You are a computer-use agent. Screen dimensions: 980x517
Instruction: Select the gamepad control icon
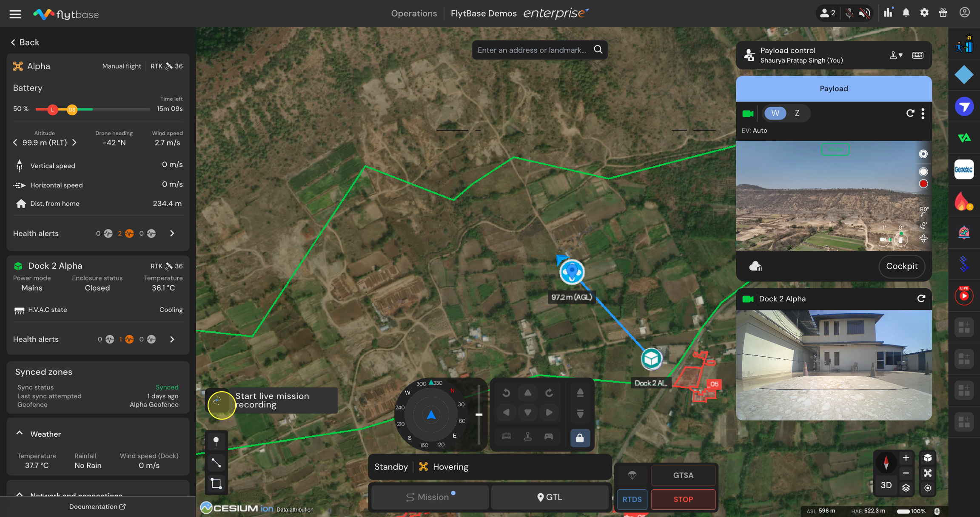549,436
